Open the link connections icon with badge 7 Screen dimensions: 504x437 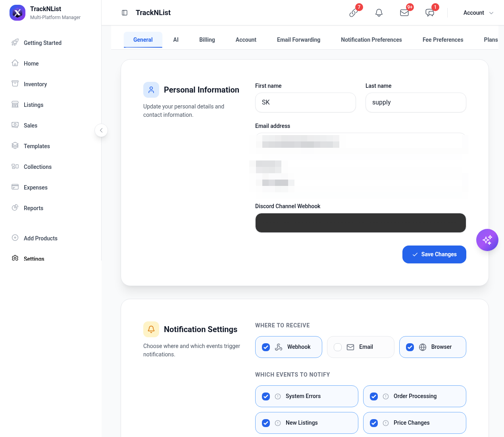click(x=354, y=13)
